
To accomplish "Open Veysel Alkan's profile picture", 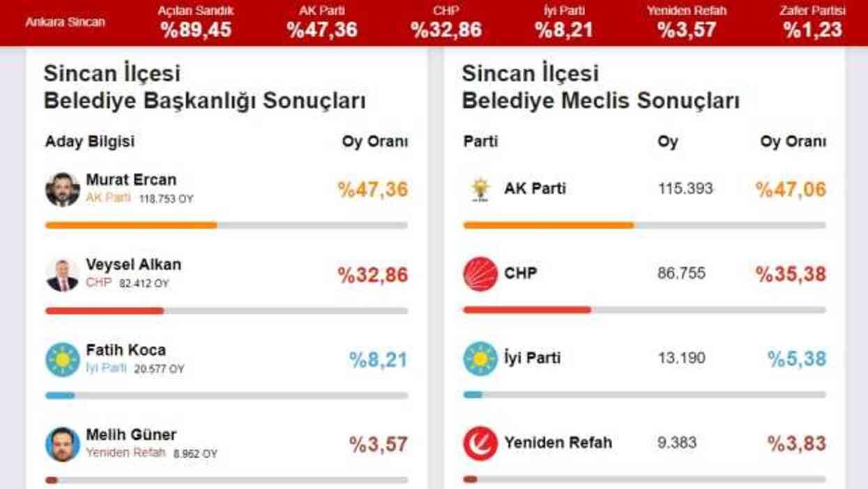I will (61, 273).
